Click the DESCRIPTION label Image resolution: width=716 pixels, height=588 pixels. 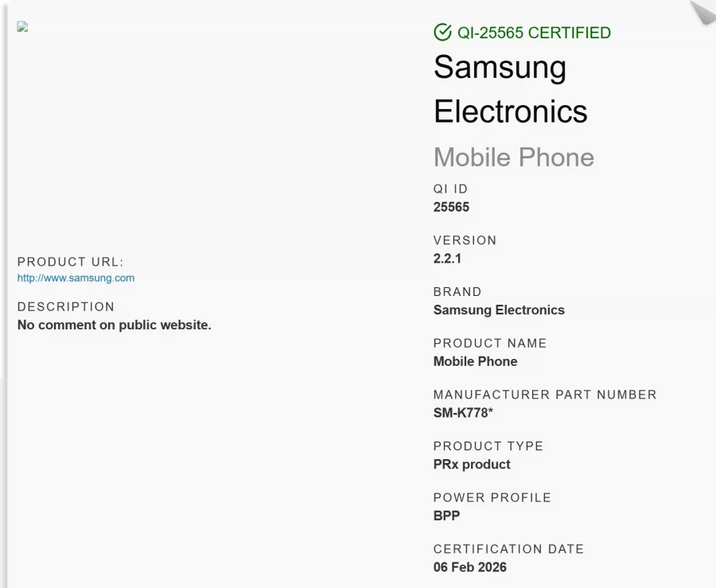coord(66,307)
